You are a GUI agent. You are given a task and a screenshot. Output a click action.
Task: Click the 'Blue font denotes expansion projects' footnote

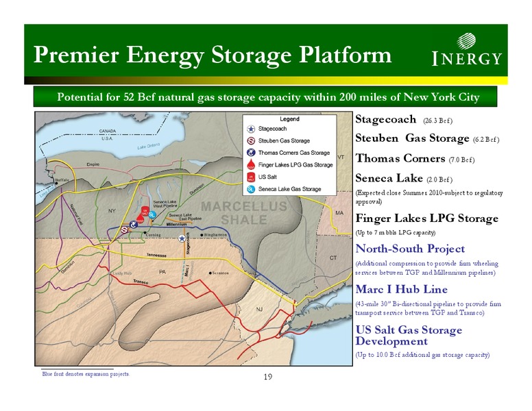click(86, 374)
